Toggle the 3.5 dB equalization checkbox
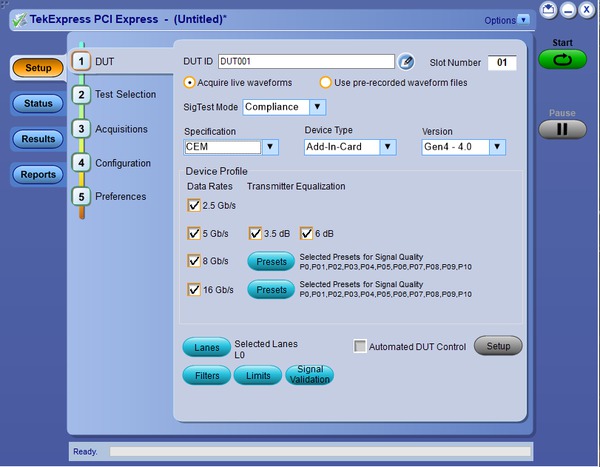Screen dimensions: 600x467 pyautogui.click(x=255, y=234)
